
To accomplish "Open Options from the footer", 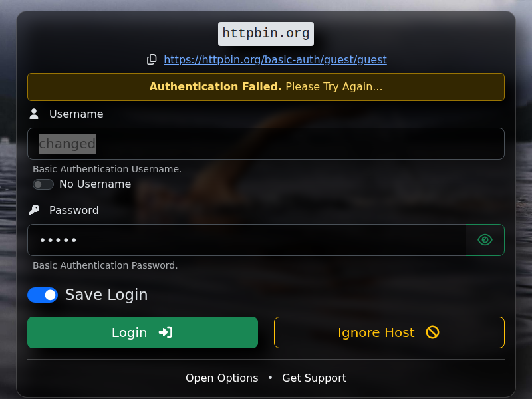I will point(222,378).
